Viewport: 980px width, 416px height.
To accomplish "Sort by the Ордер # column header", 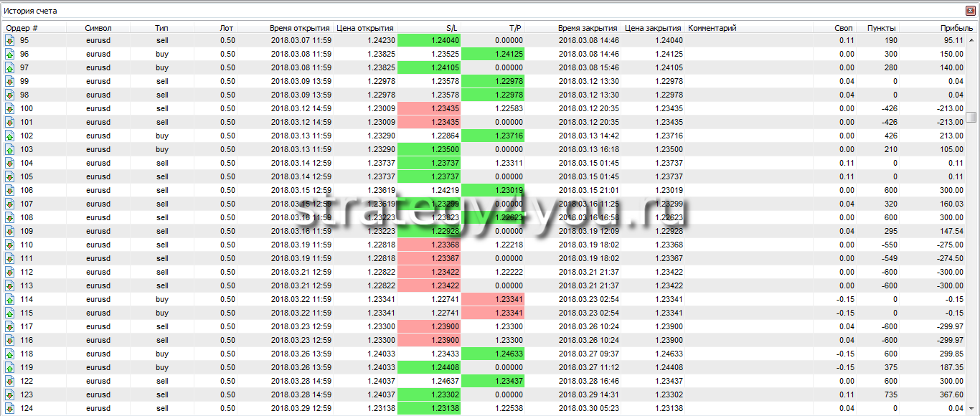I will [x=22, y=28].
